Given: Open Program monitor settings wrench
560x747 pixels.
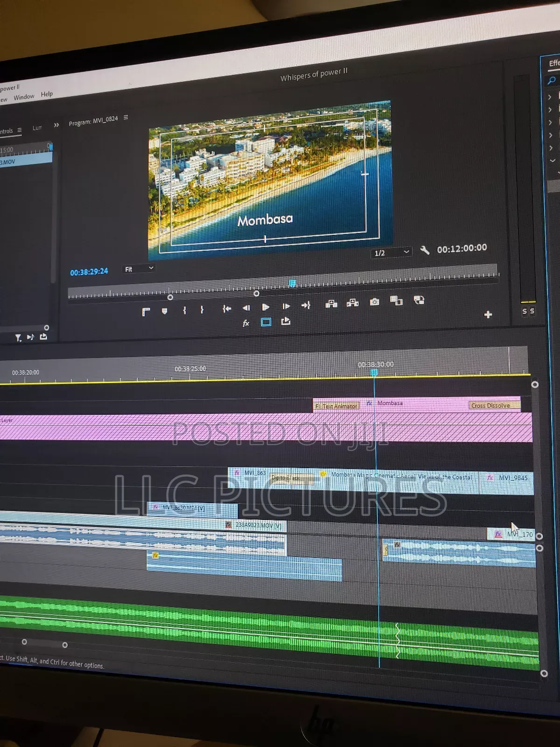Looking at the screenshot, I should [425, 250].
